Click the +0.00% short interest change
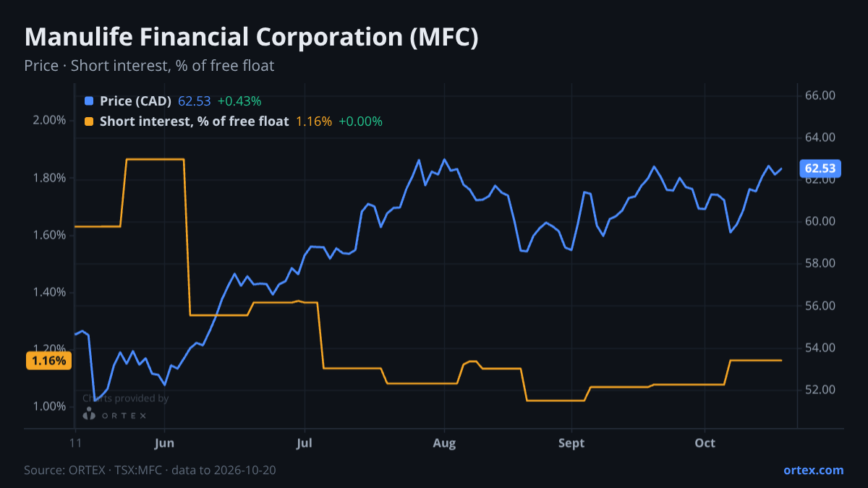The width and height of the screenshot is (868, 488). pos(360,121)
